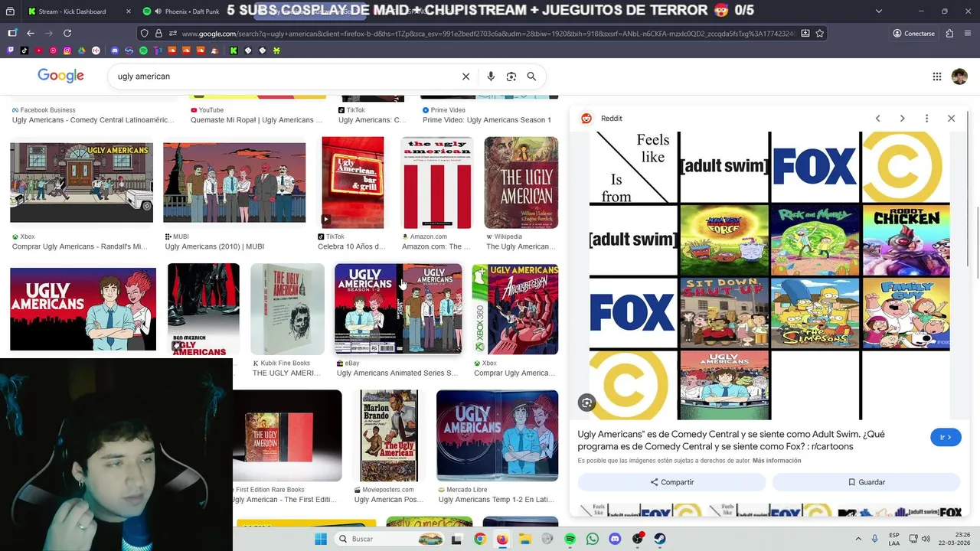
Task: Open eBay Ugly Americans Animated Series result
Action: point(398,310)
